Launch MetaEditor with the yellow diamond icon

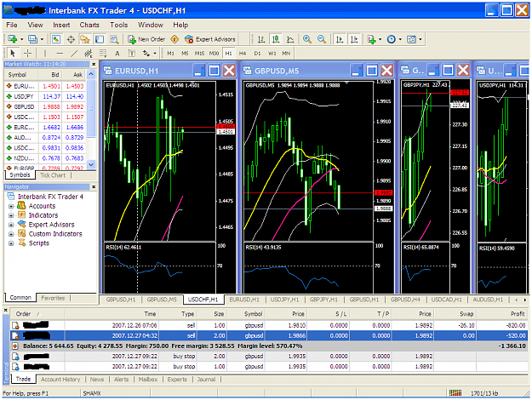pyautogui.click(x=174, y=39)
